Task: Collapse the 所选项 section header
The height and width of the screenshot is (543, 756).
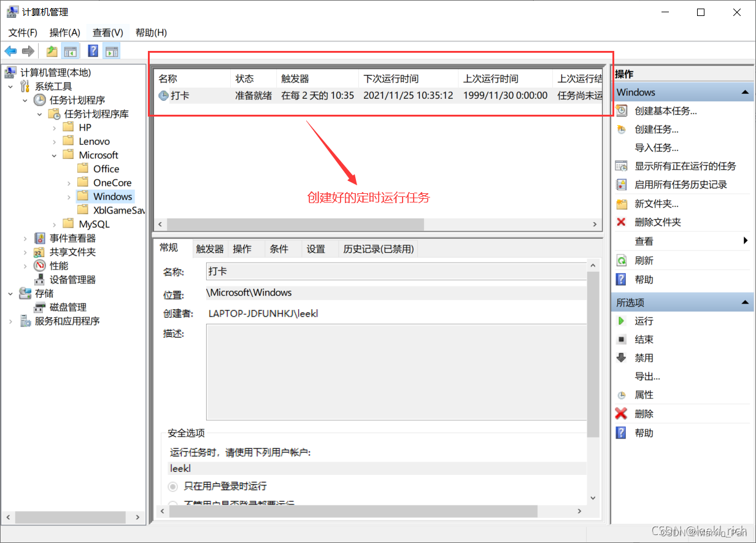Action: (682, 302)
